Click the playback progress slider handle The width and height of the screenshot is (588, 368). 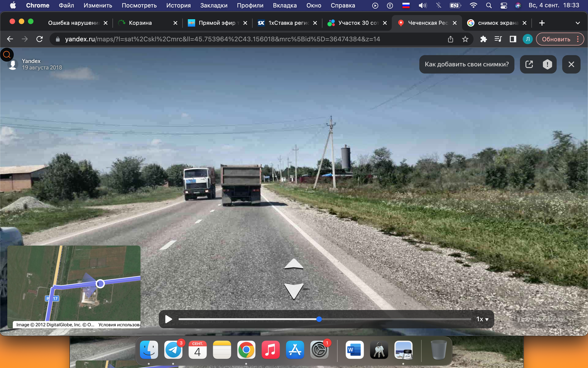pyautogui.click(x=319, y=319)
